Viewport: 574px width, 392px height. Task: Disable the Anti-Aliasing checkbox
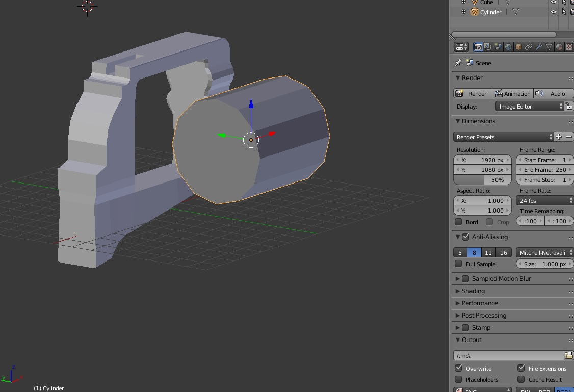(465, 237)
